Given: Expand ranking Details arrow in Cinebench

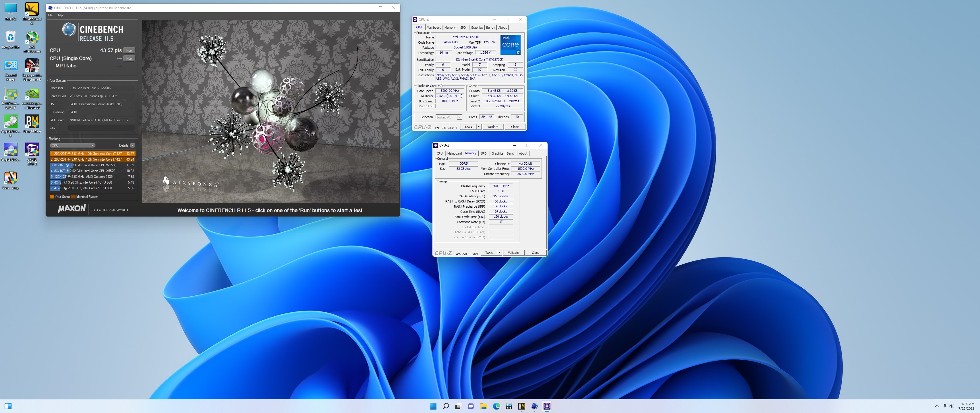Looking at the screenshot, I should (x=132, y=145).
